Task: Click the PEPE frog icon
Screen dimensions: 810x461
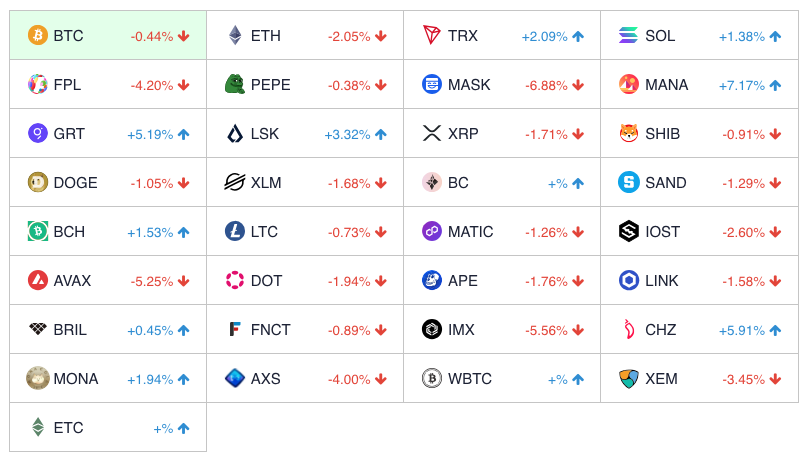Action: [x=235, y=85]
